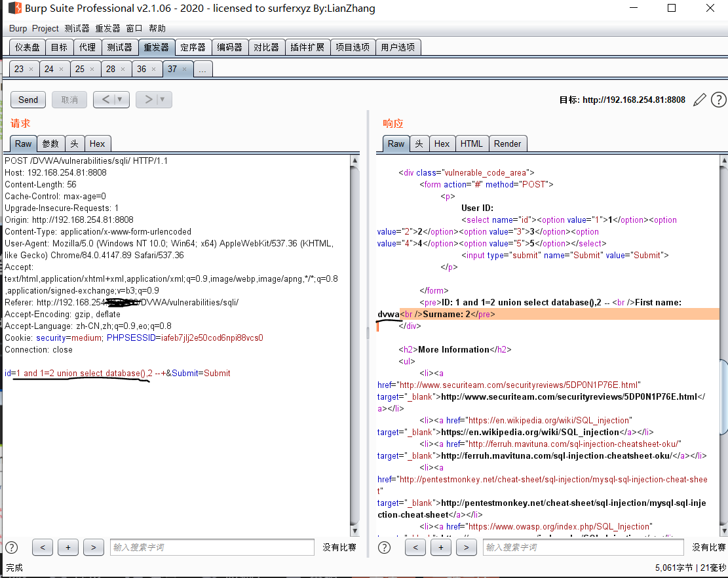Click the pencil icon to edit target
This screenshot has height=578, width=728.
coord(699,100)
